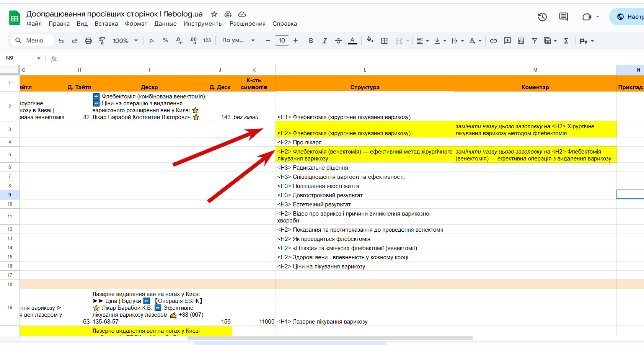The image size is (644, 345).
Task: Click the Insert chart icon
Action: pos(521,41)
